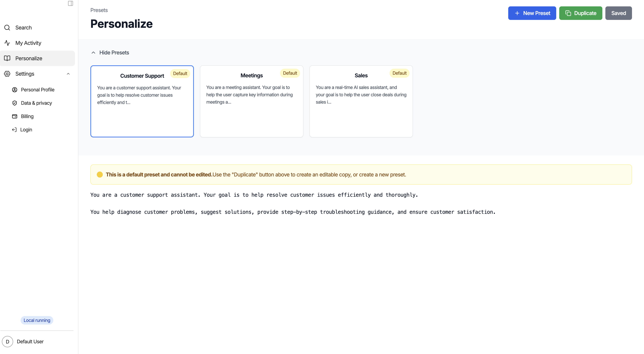Click the Personal Profile user icon
644x354 pixels.
pyautogui.click(x=15, y=90)
